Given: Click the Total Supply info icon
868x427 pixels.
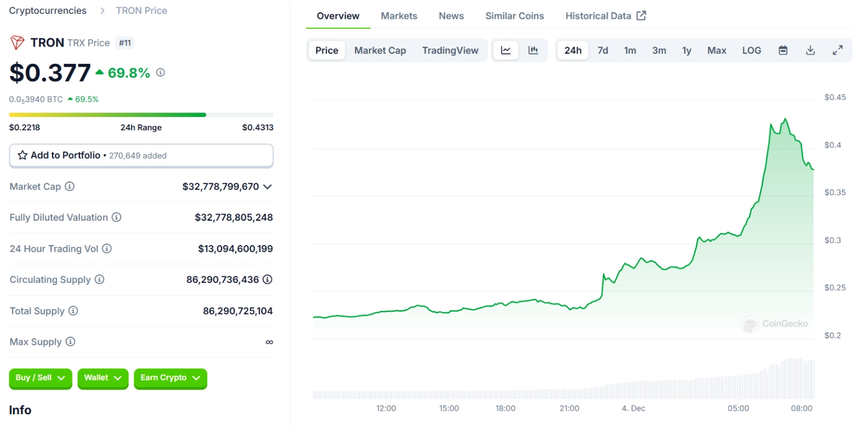Looking at the screenshot, I should (73, 311).
